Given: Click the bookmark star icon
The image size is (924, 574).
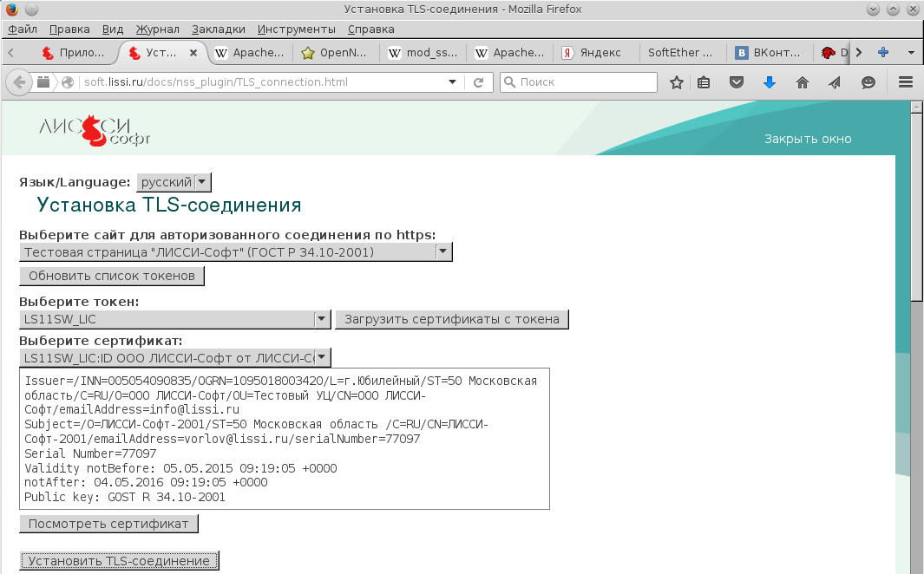Looking at the screenshot, I should click(677, 82).
